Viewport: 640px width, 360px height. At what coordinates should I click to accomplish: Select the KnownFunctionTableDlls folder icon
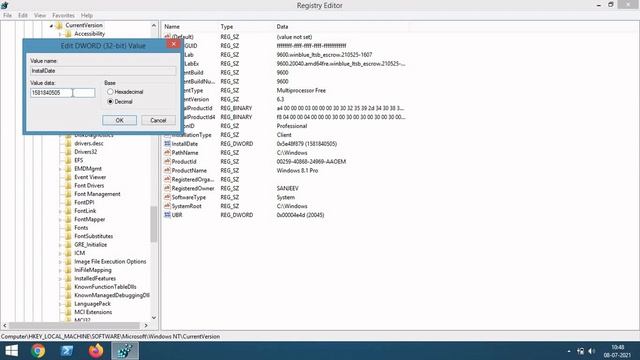click(68, 287)
